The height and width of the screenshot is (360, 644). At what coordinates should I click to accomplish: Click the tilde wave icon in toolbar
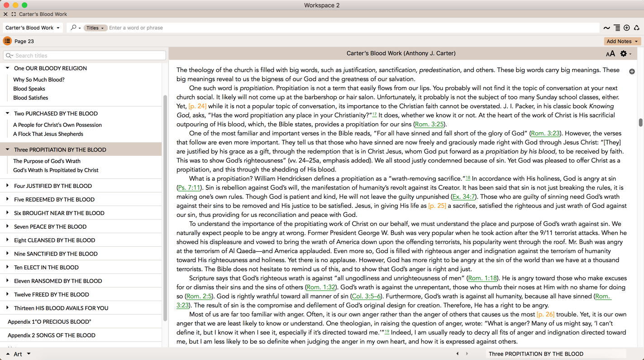click(x=606, y=28)
